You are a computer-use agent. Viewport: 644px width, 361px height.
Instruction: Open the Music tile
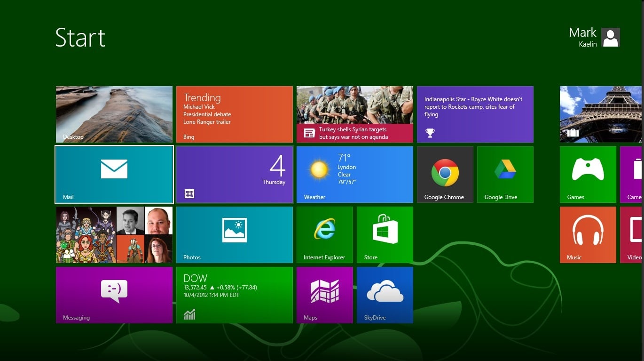588,235
